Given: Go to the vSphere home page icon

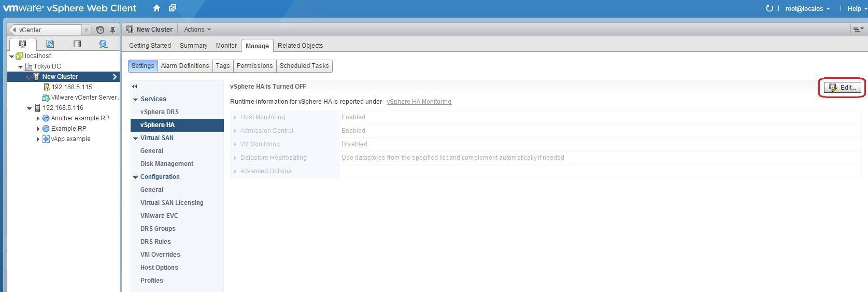Looking at the screenshot, I should click(156, 8).
